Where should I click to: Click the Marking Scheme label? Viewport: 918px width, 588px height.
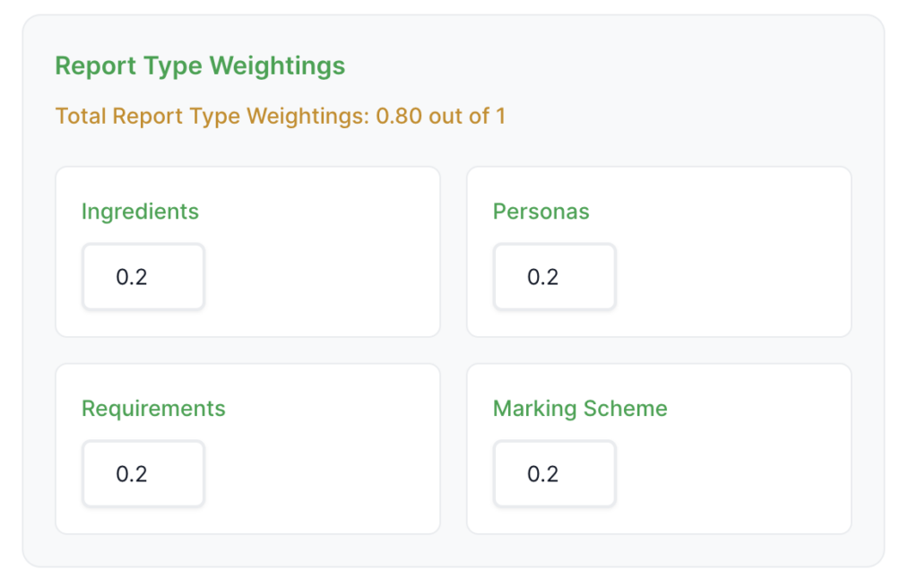click(580, 409)
